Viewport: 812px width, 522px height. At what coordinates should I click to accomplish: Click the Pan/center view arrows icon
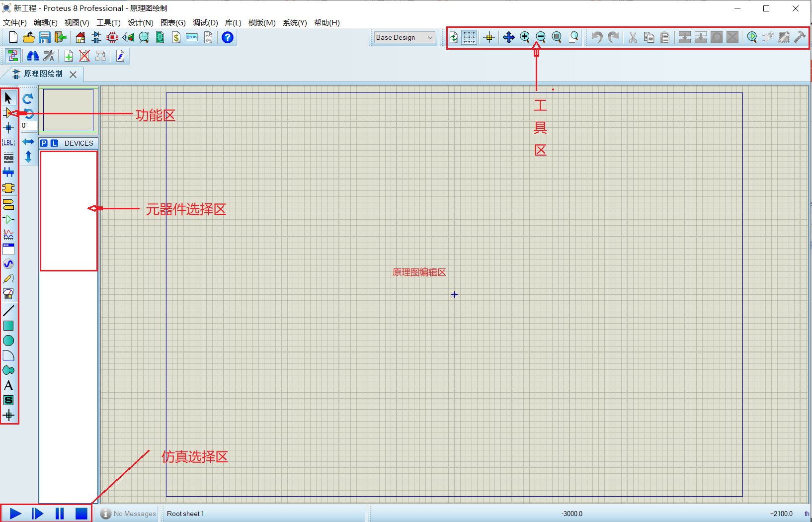coord(508,37)
